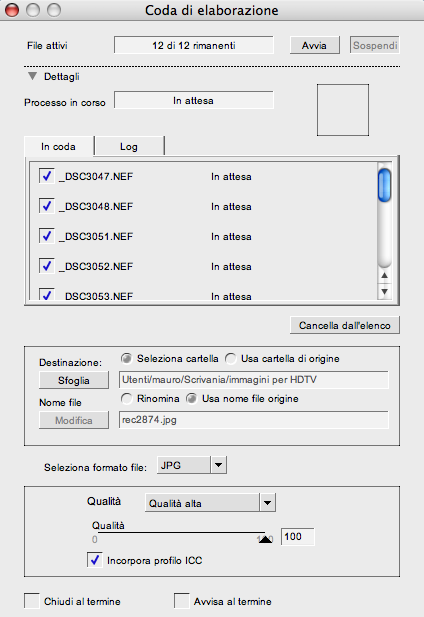Click the destination folder path field
This screenshot has height=617, width=424.
coord(254,380)
